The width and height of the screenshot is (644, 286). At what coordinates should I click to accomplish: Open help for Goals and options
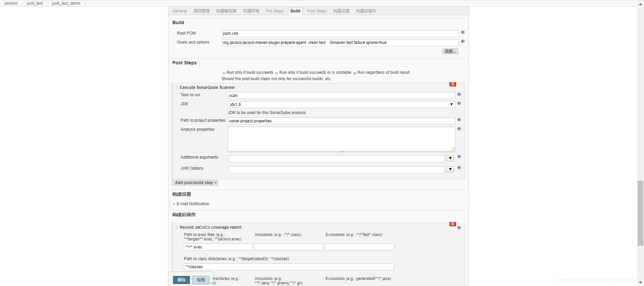point(463,42)
